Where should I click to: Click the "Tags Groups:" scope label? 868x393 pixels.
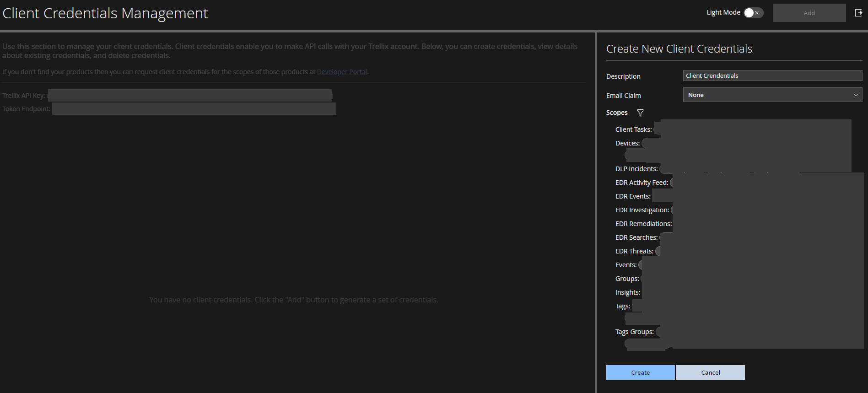point(635,332)
